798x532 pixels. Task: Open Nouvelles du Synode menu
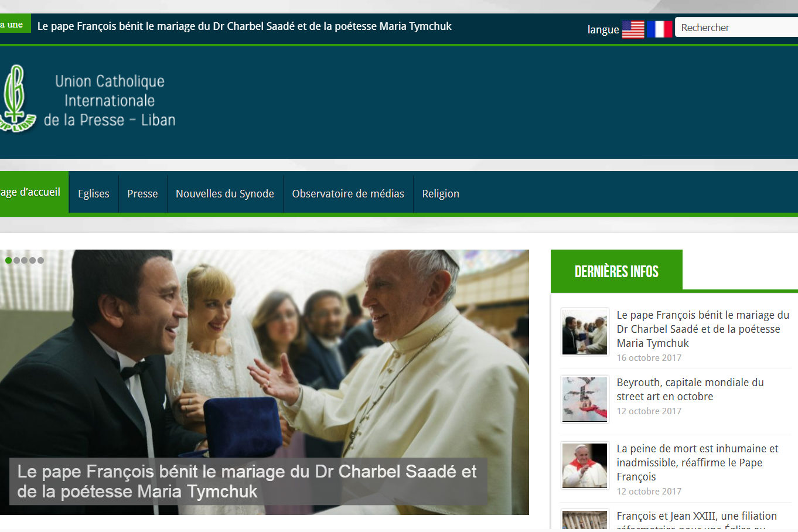[225, 194]
